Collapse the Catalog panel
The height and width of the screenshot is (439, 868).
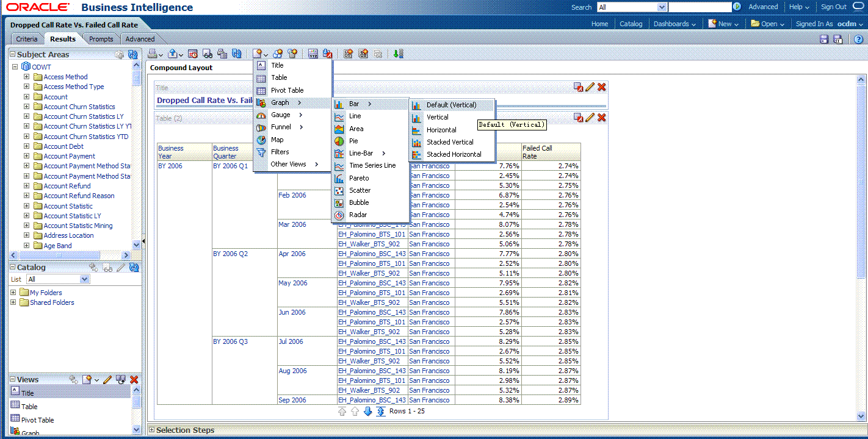coord(12,267)
